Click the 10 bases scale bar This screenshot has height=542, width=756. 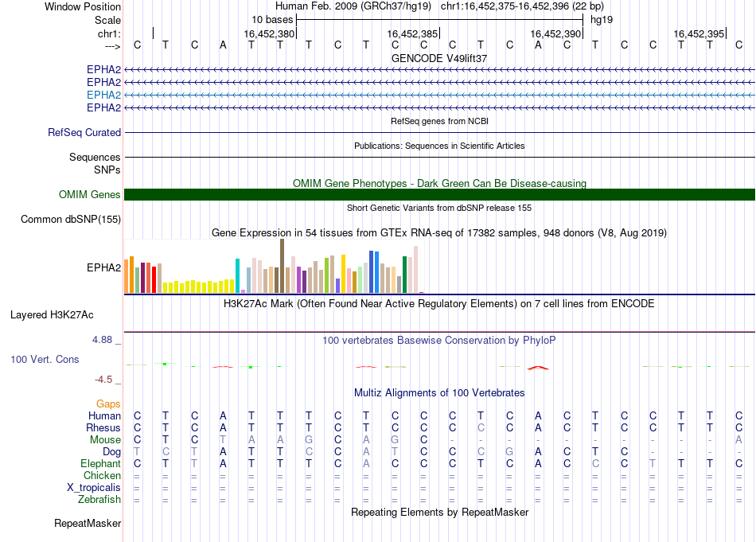439,18
